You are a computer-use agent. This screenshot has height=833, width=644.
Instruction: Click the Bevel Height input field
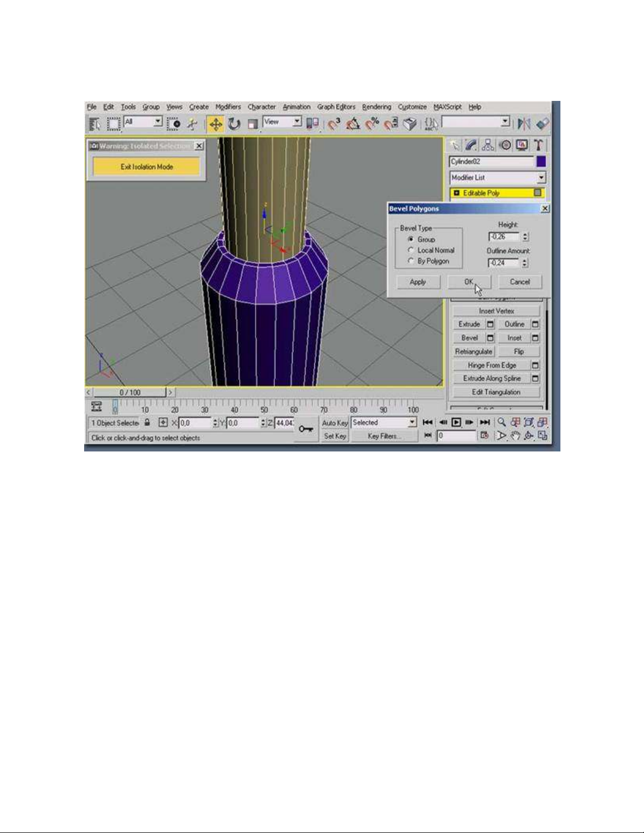[x=504, y=237]
